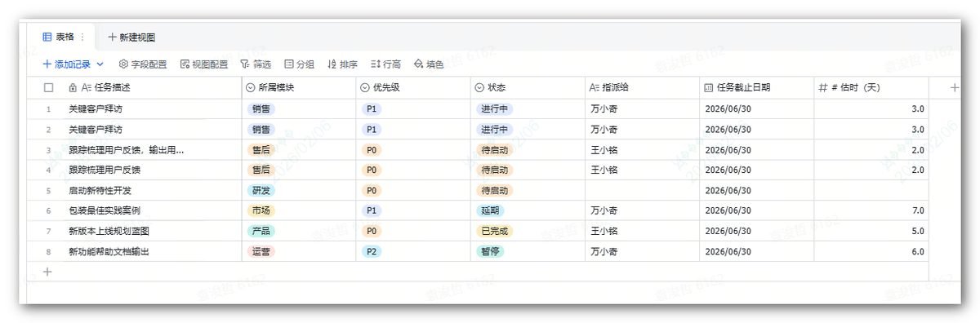
Task: Open the 填色 fill color option
Action: click(429, 64)
